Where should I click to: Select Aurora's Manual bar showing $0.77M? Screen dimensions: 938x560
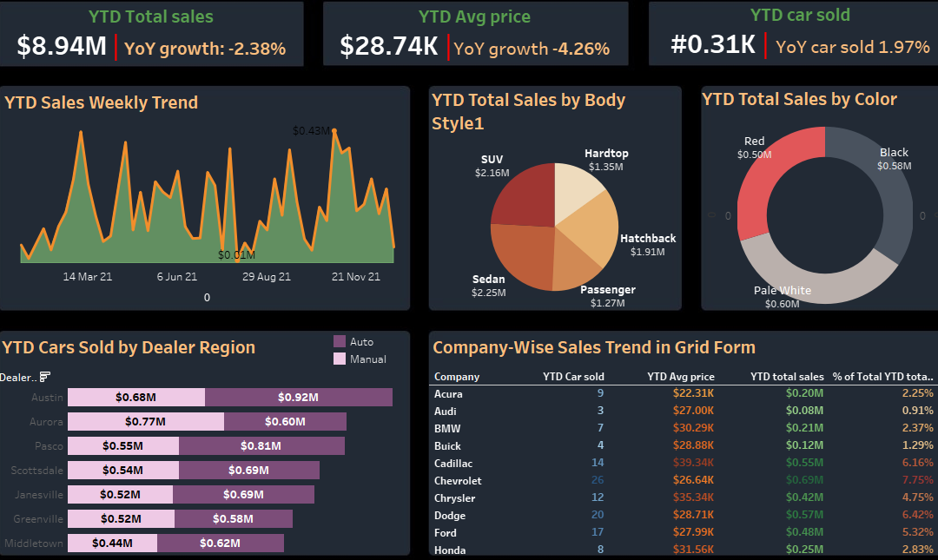click(x=145, y=422)
